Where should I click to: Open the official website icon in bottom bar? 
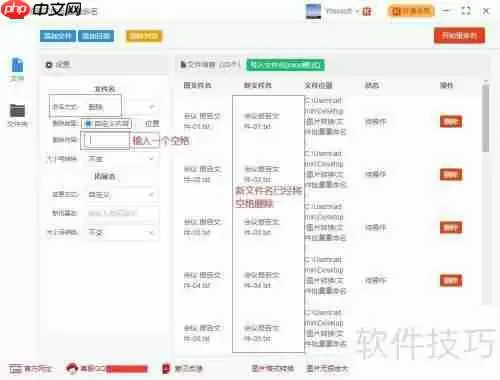tap(15, 369)
